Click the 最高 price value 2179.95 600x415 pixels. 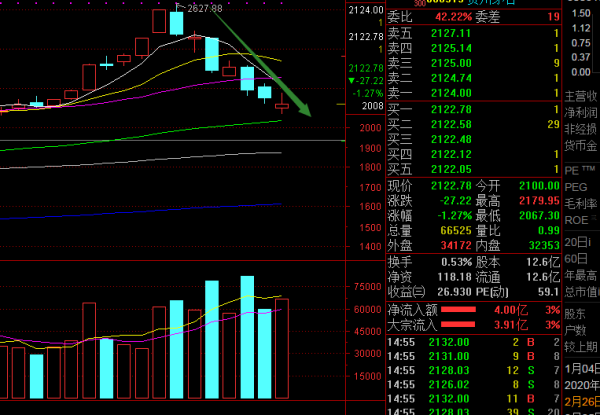[534, 200]
